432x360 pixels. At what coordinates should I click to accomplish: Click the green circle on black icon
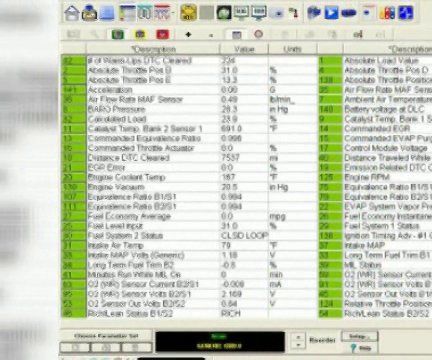pyautogui.click(x=224, y=13)
